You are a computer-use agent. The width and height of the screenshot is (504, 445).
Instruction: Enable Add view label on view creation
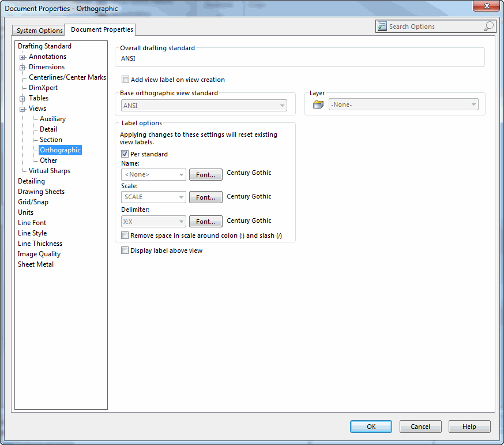tap(125, 80)
